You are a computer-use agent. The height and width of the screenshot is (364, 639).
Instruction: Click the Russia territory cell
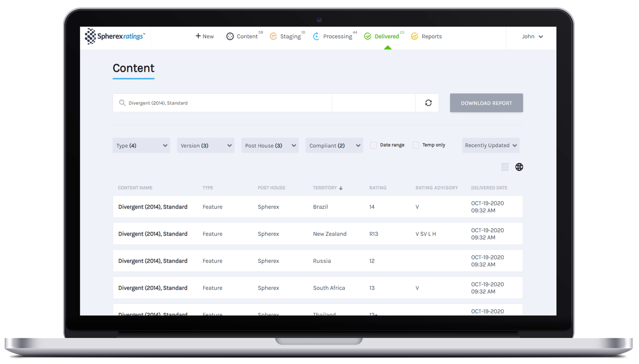coord(322,261)
